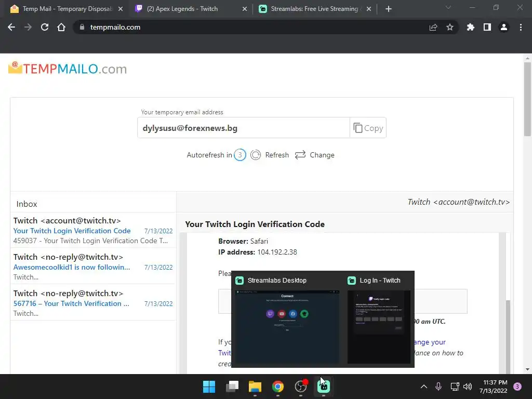Viewport: 532px width, 399px height.
Task: Click the padlock site info icon
Action: coord(82,27)
